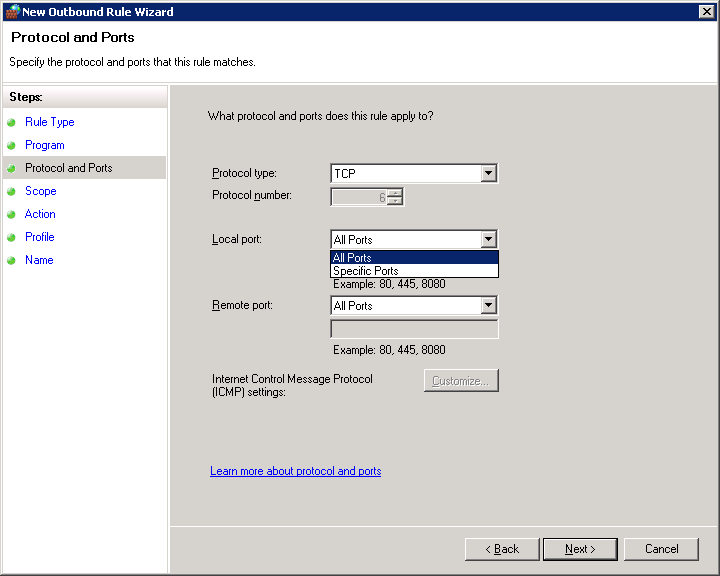
Task: Click the ICMP Customize button
Action: click(461, 380)
